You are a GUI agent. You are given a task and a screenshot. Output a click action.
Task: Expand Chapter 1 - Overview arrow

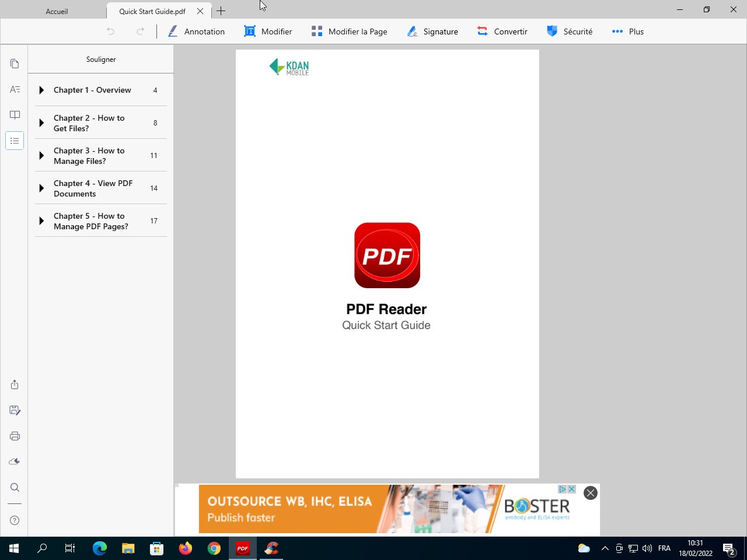[41, 90]
